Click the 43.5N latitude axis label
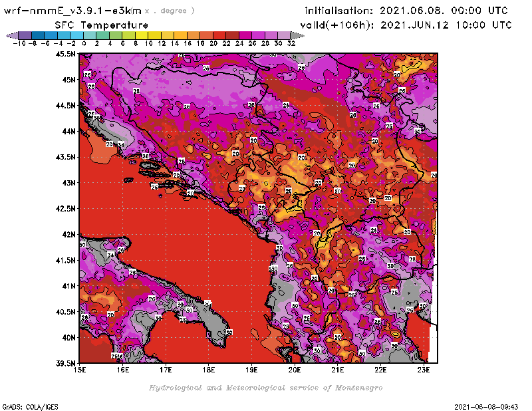 (x=65, y=157)
